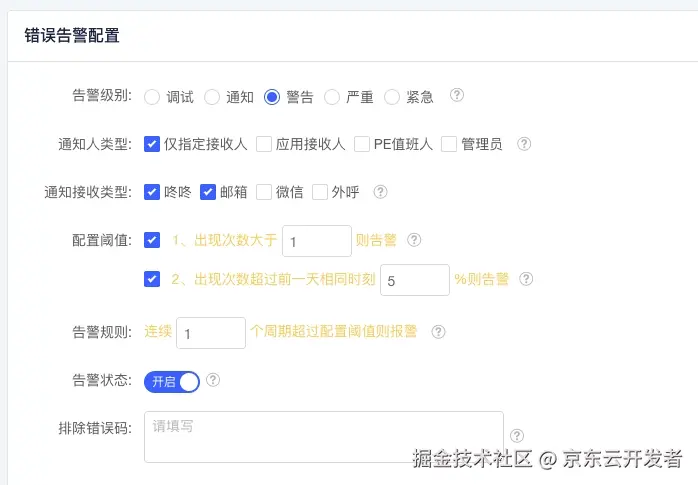Uncheck threshold rule 1 出现次数大于 checkbox

(x=152, y=240)
